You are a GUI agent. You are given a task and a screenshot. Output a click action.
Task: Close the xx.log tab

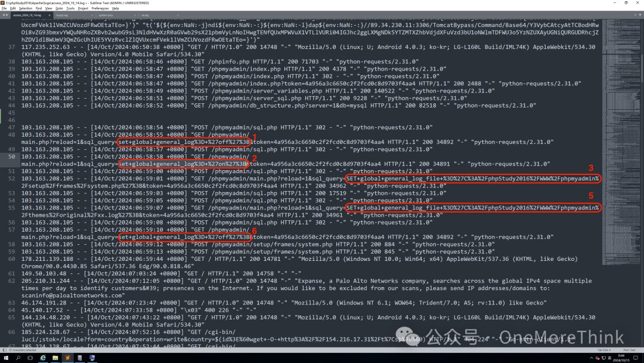click(178, 15)
